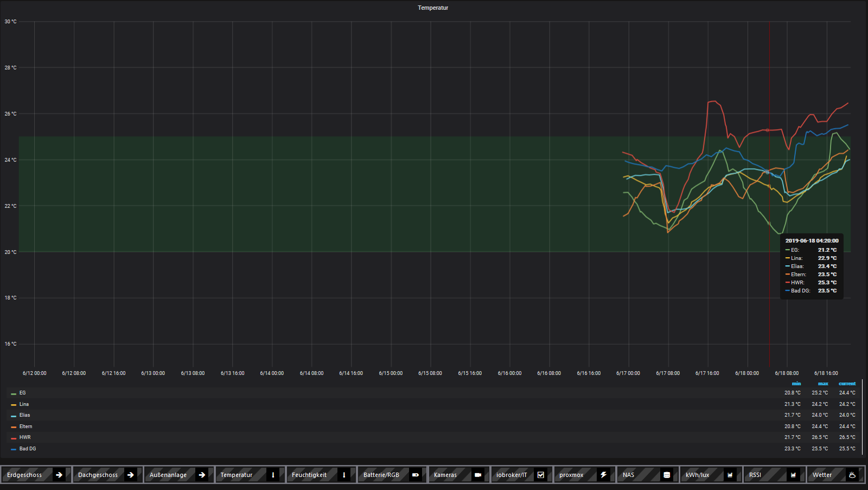Click the arrow icon on the Außenanlage button
868x490 pixels.
[x=202, y=475]
